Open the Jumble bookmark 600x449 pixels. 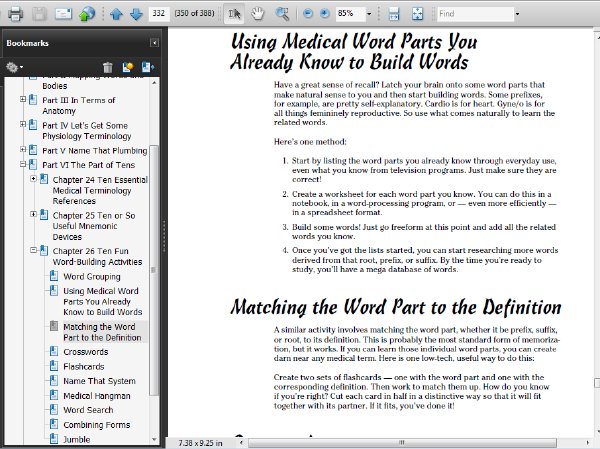click(x=77, y=439)
